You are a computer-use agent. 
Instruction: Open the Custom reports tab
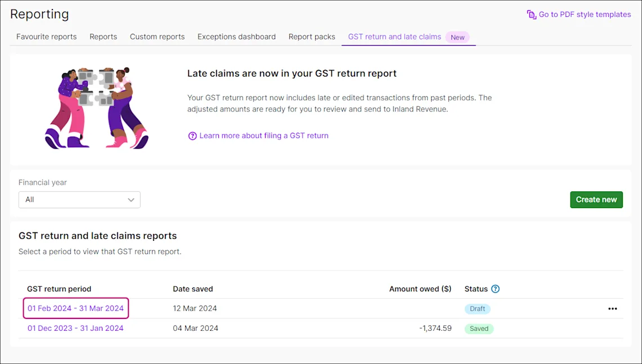[157, 37]
